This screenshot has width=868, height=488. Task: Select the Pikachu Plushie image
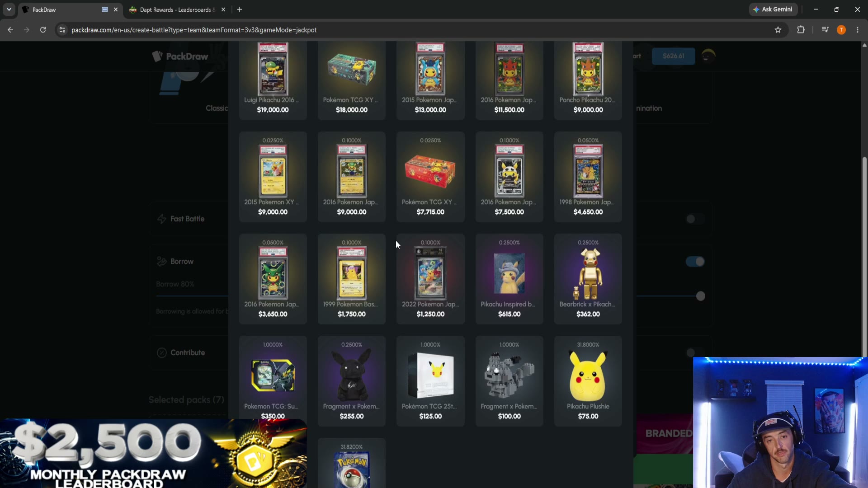click(x=588, y=375)
